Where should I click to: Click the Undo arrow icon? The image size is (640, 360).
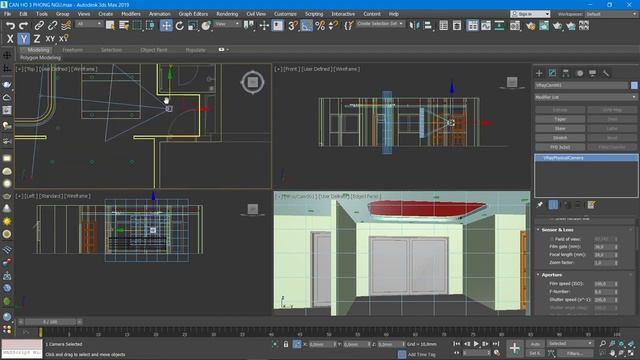10,26
